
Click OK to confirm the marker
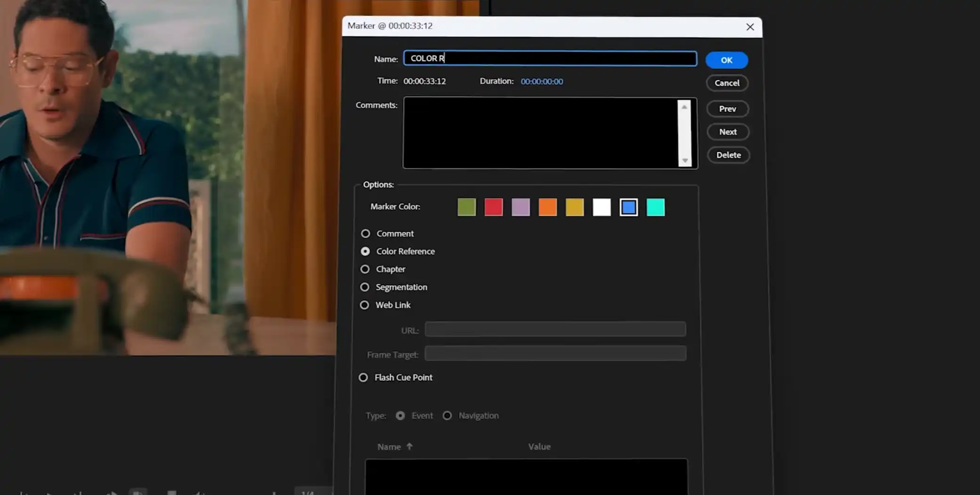coord(726,60)
